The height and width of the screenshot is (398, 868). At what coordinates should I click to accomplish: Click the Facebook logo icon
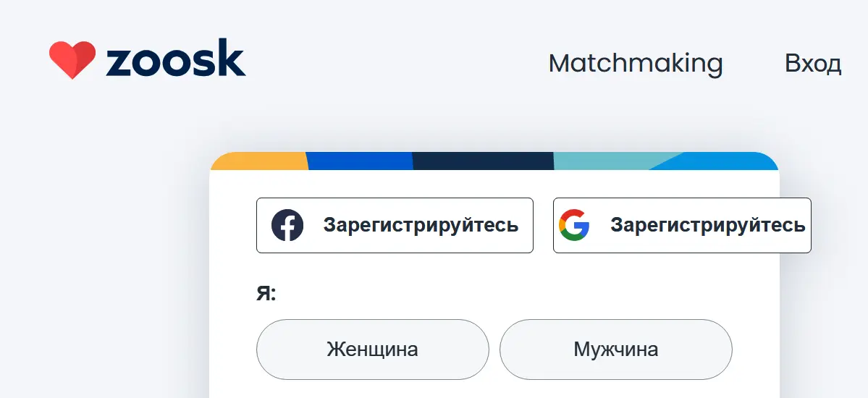click(x=287, y=225)
